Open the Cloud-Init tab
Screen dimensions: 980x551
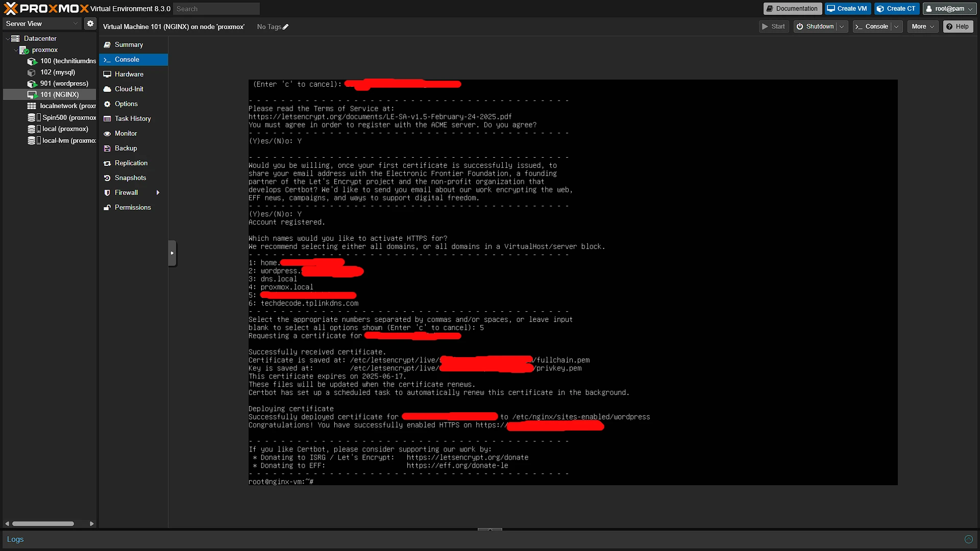133,89
